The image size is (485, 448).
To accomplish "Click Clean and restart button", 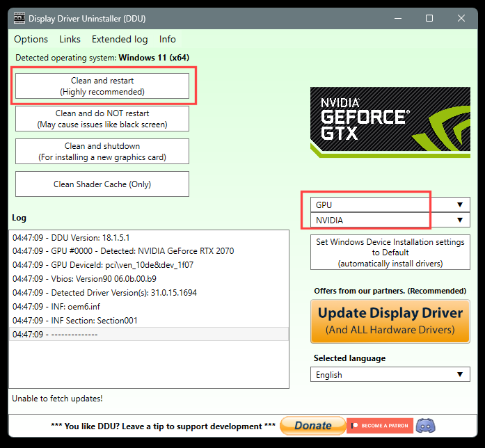I will coord(102,86).
